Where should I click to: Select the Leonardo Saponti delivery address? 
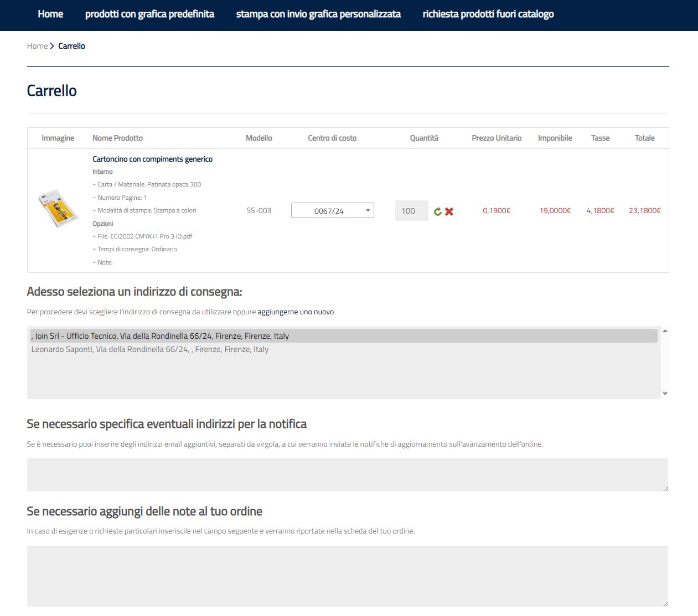pos(344,349)
